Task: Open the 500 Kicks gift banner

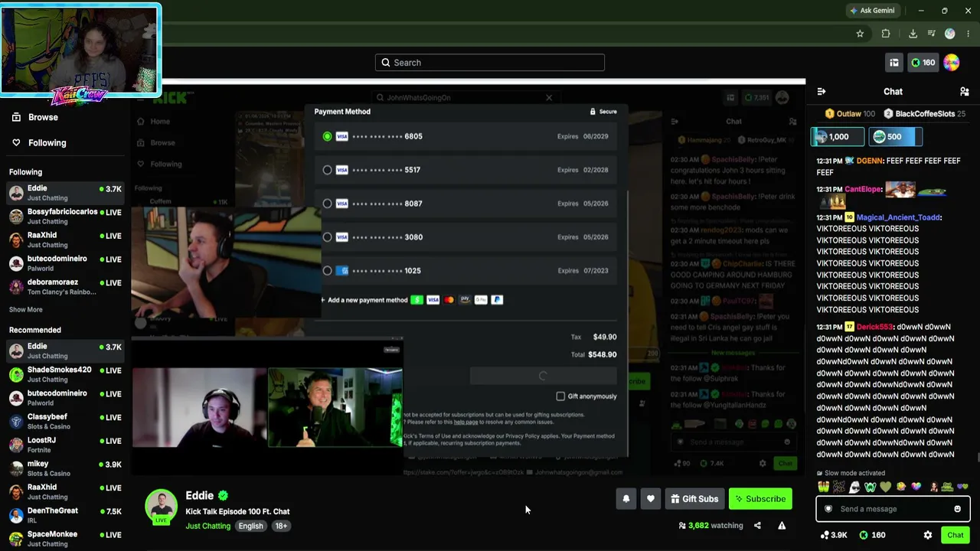Action: pos(895,137)
